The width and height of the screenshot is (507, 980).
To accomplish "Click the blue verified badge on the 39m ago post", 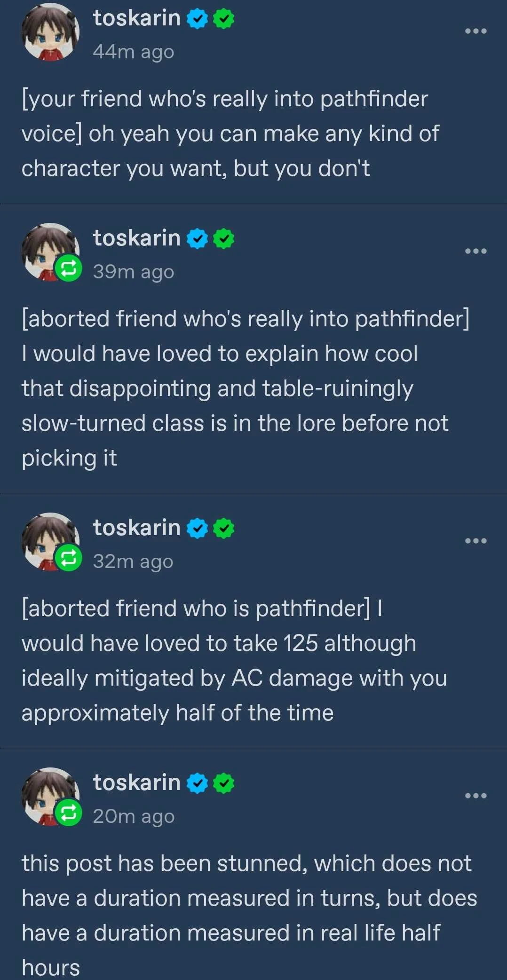I will point(198,239).
